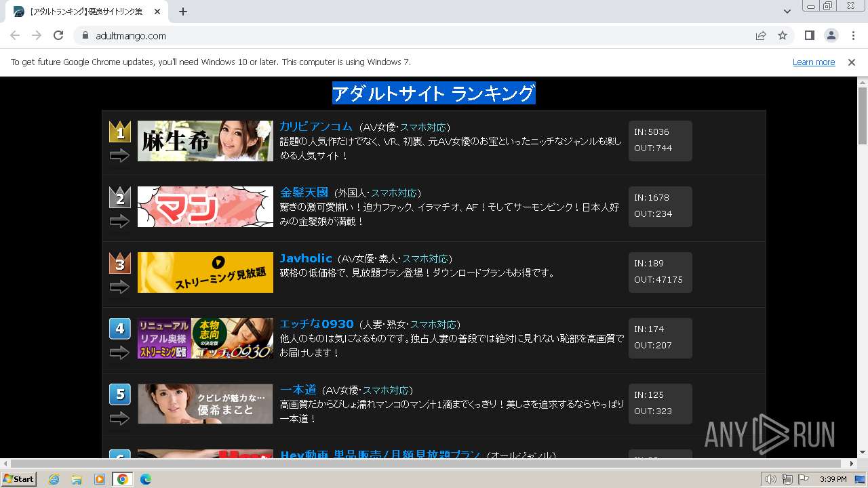Click the IN:5036 stats box

[x=660, y=141]
